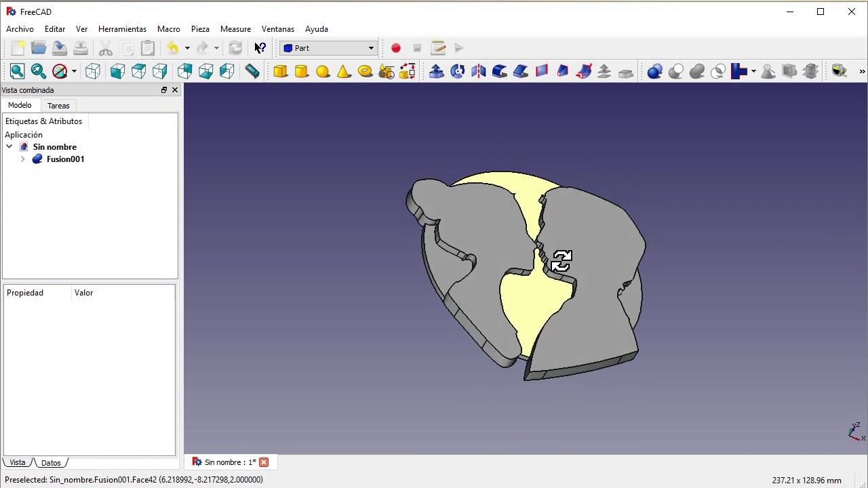Select the Extrude tool

point(437,71)
